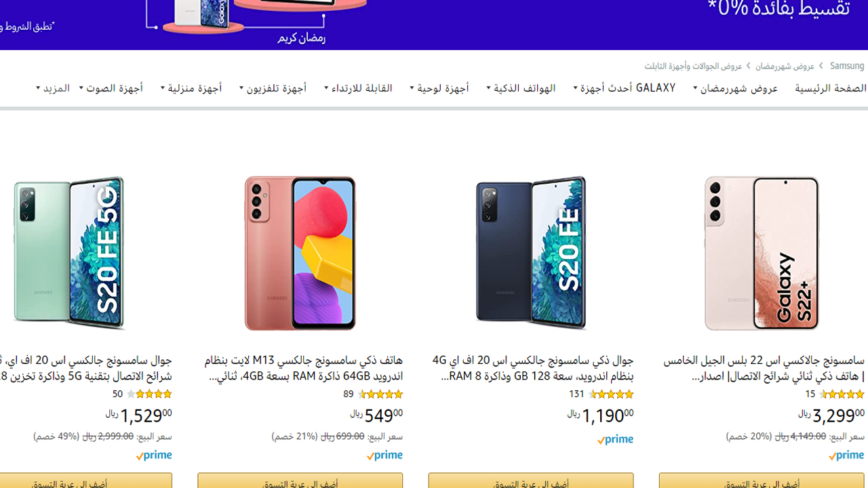Open star ratings for Galaxy M13
This screenshot has height=488, width=868.
pos(380,394)
